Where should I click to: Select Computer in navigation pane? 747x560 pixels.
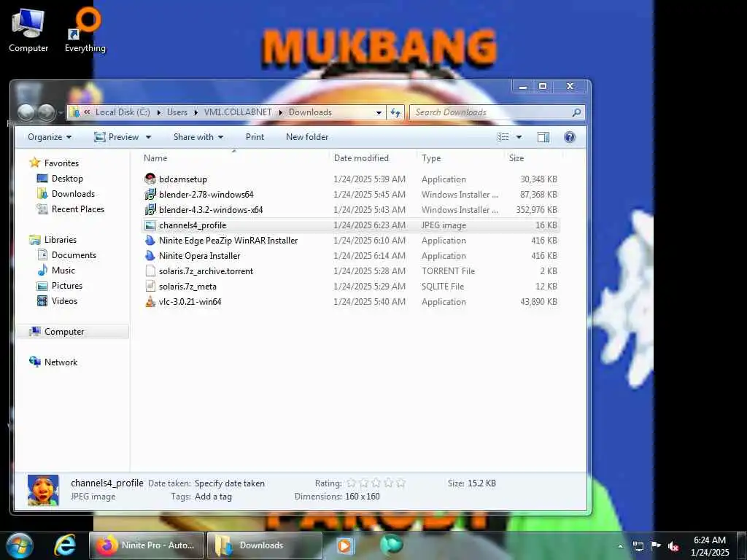64,332
